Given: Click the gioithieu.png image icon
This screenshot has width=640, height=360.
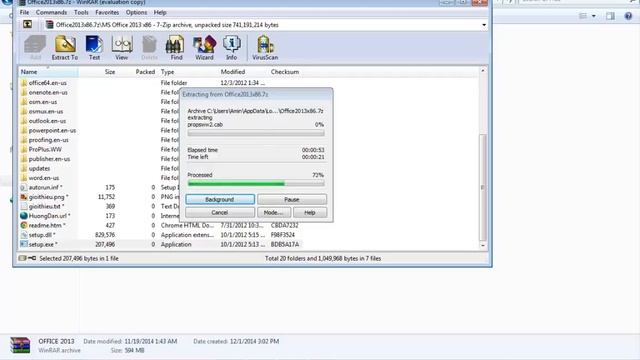Looking at the screenshot, I should coord(24,197).
